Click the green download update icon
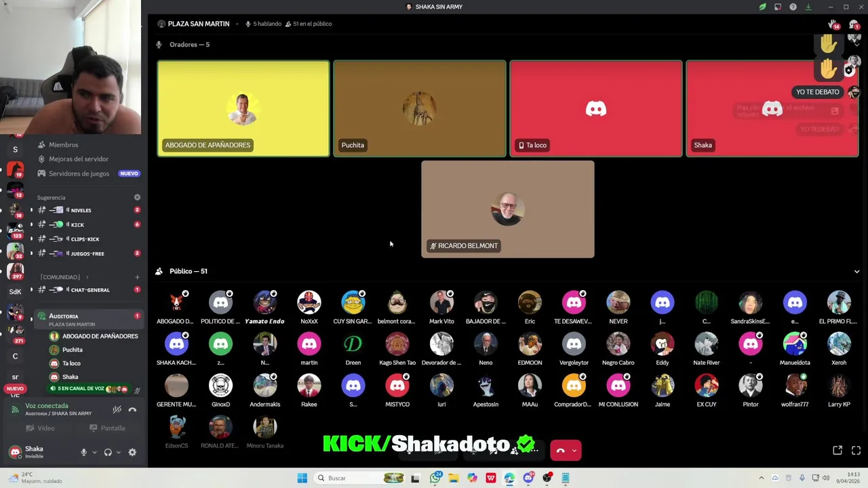 [x=808, y=7]
